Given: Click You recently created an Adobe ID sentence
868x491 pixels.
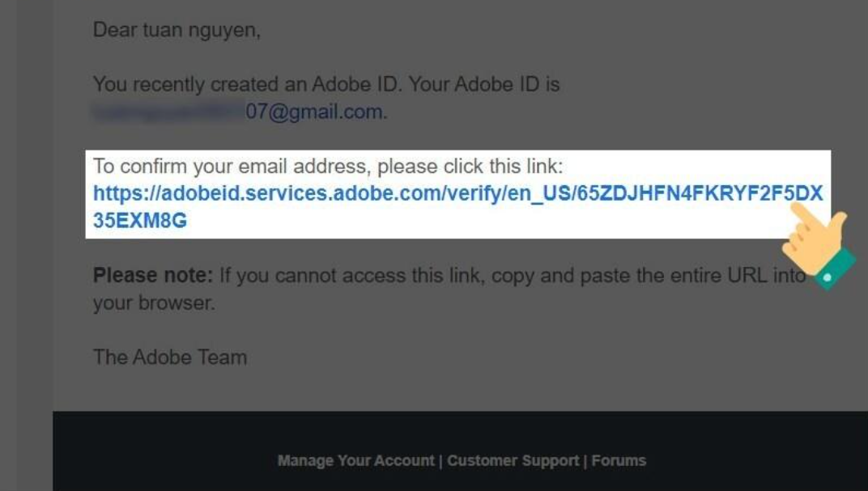Looking at the screenshot, I should click(x=326, y=84).
